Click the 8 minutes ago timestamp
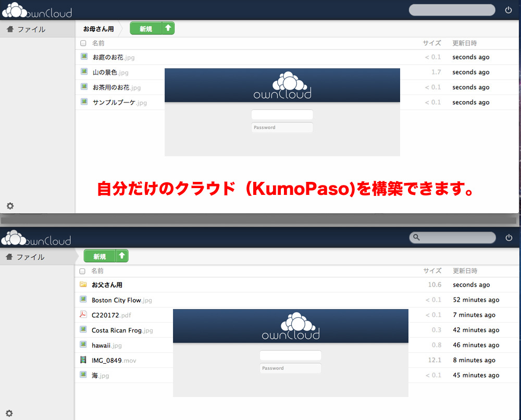521x420 pixels. coord(474,360)
